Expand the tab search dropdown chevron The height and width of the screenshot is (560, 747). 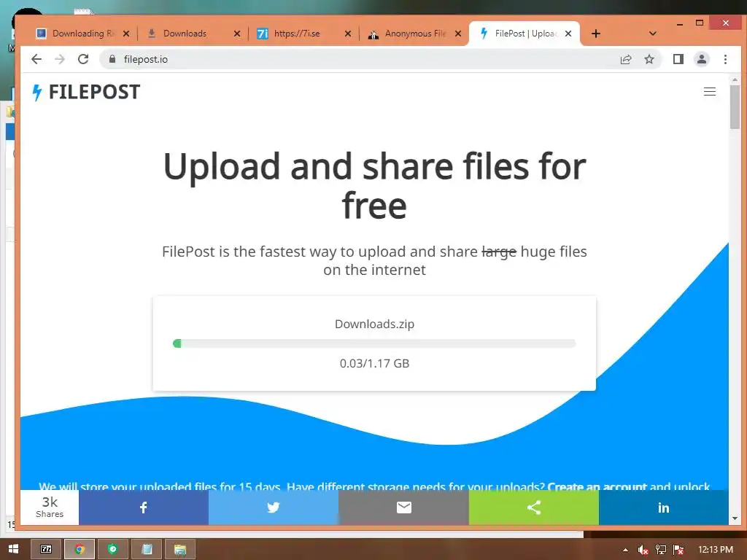click(x=653, y=34)
